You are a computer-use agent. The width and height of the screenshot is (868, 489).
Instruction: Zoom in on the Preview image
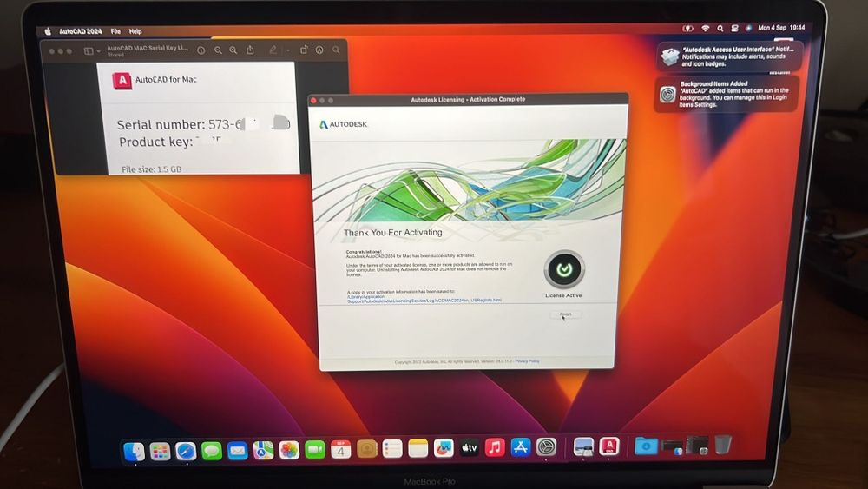point(233,50)
